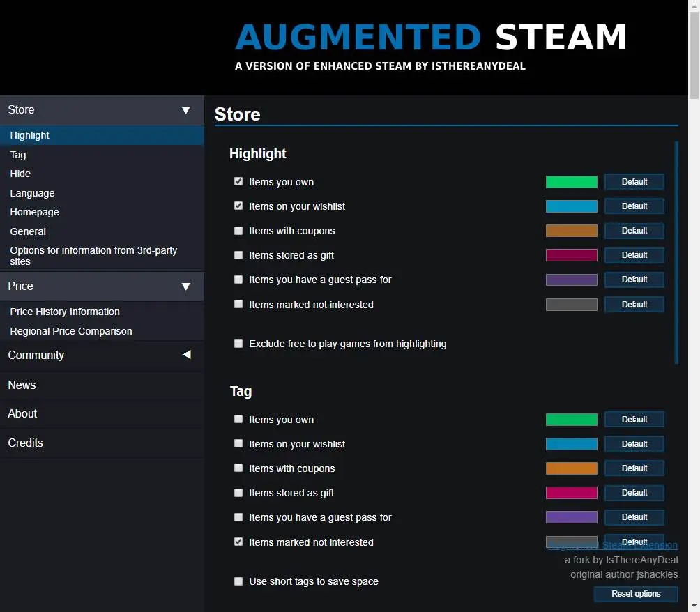Open blue Highlight wishlist color swatch
This screenshot has width=700, height=612.
572,206
